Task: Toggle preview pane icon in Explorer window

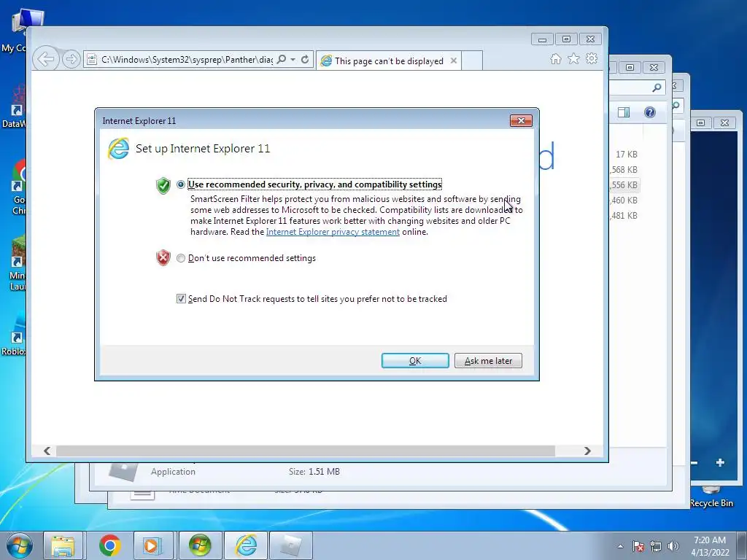Action: pos(624,112)
